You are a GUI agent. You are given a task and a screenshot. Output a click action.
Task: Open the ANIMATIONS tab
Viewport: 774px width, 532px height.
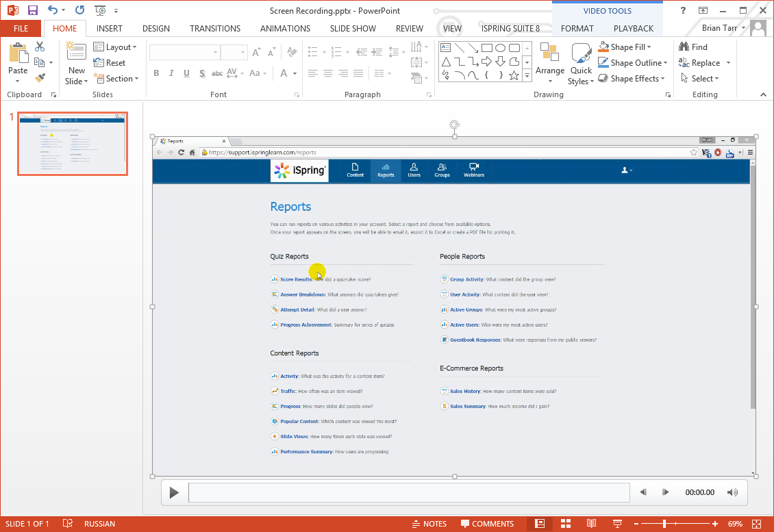tap(285, 28)
